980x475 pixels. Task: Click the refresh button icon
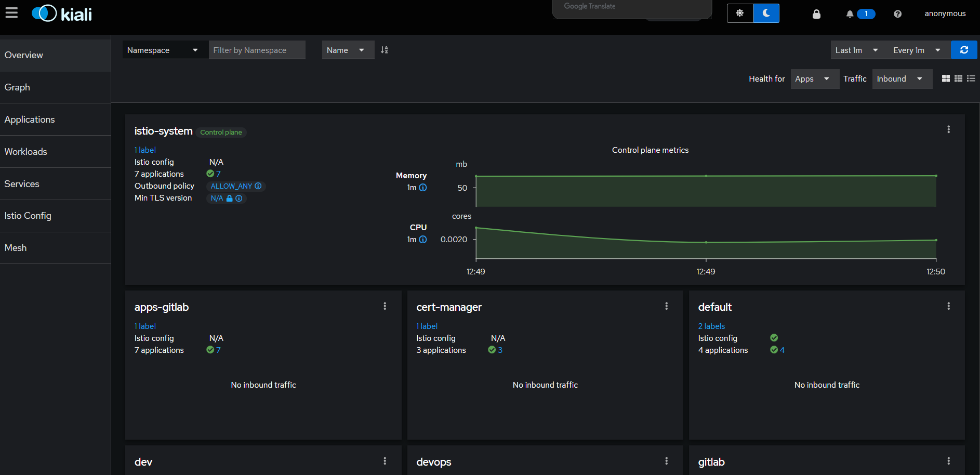pyautogui.click(x=964, y=50)
